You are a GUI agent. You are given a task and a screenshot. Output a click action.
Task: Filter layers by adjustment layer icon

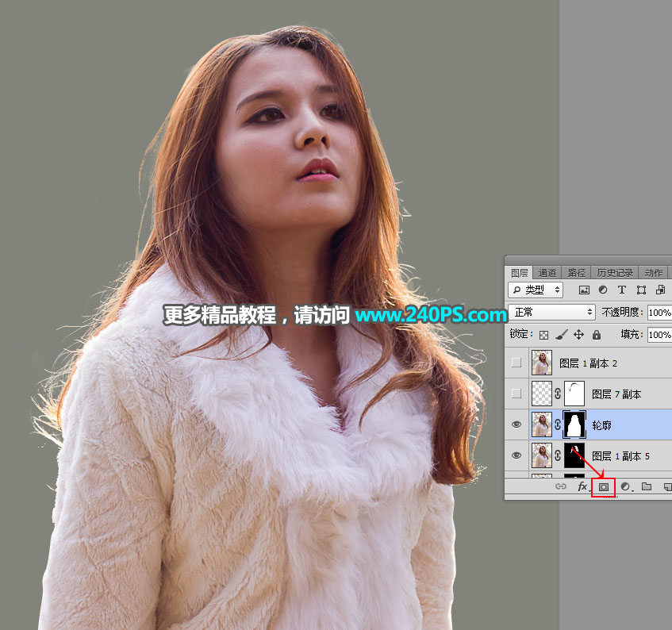602,290
